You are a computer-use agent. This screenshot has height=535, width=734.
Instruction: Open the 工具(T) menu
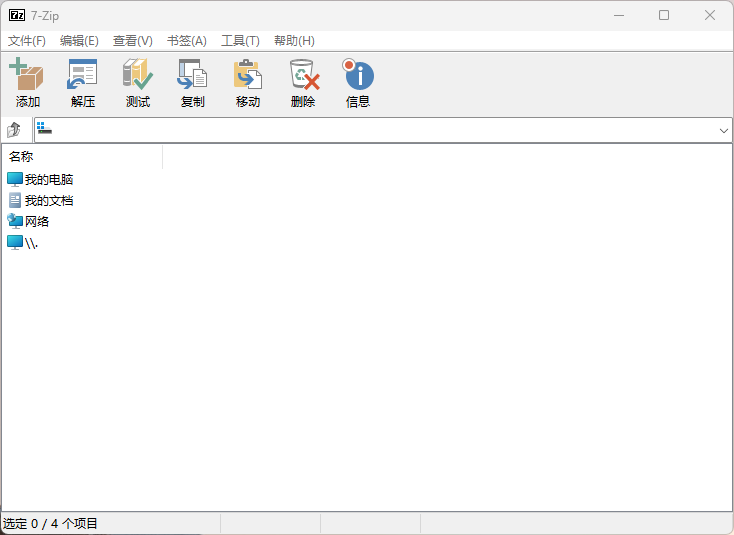click(240, 41)
